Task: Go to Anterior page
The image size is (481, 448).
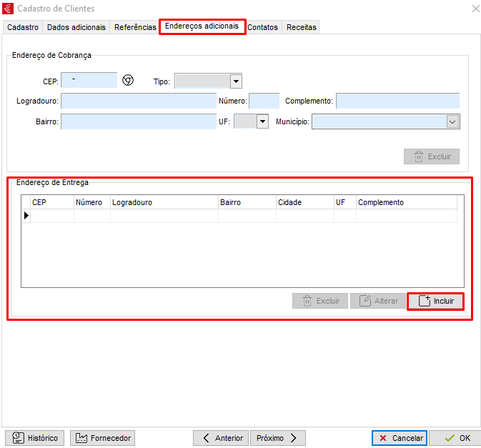Action: point(221,438)
